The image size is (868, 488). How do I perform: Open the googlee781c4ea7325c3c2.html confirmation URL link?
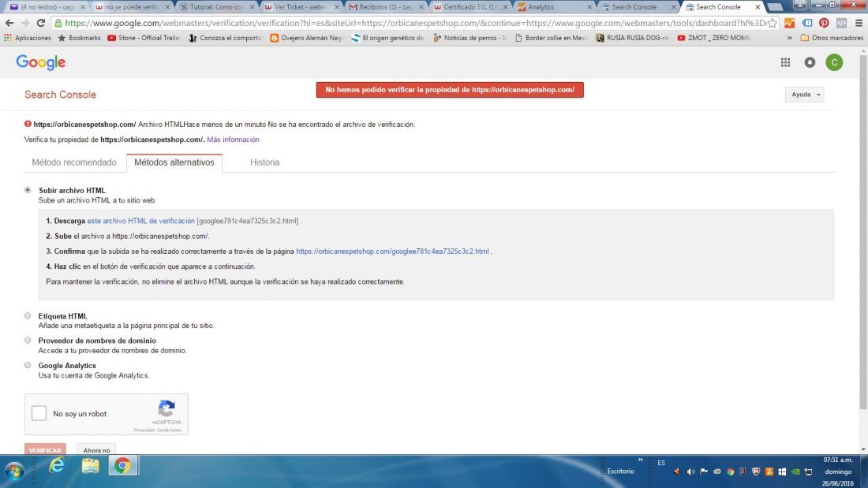coord(392,251)
